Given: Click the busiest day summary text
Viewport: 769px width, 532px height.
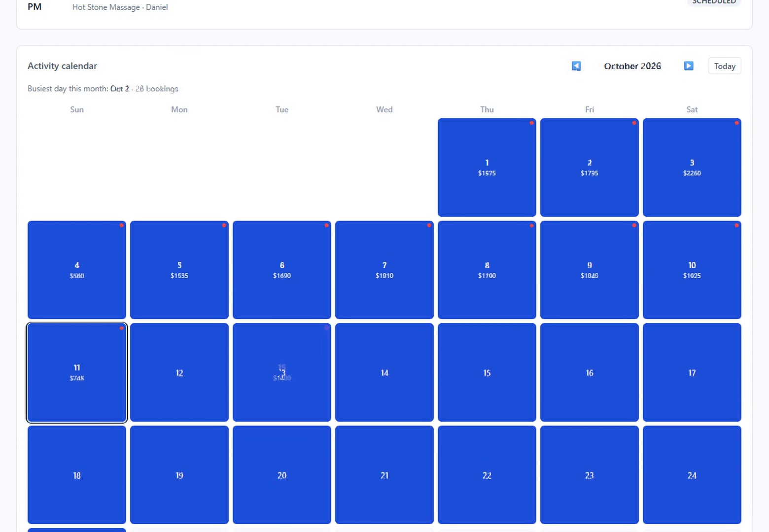Looking at the screenshot, I should point(103,89).
